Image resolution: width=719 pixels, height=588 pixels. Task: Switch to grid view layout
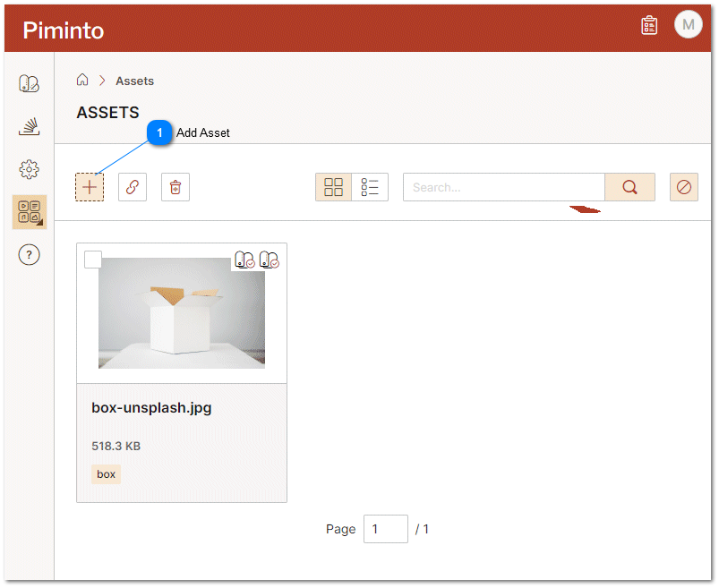[x=333, y=187]
